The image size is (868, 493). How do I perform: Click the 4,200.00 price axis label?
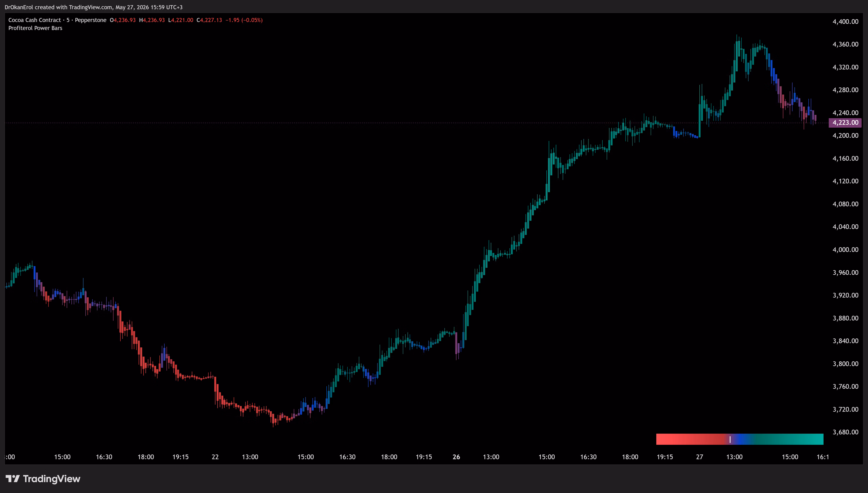(x=845, y=135)
